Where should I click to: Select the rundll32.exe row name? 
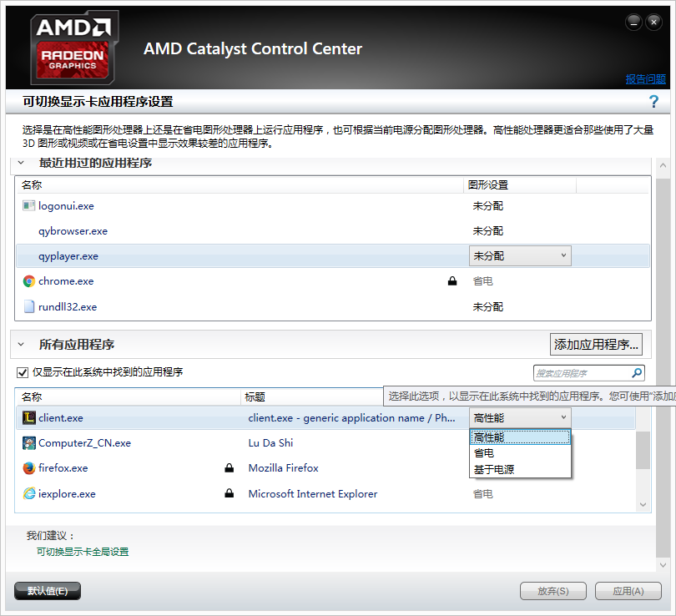(x=68, y=307)
